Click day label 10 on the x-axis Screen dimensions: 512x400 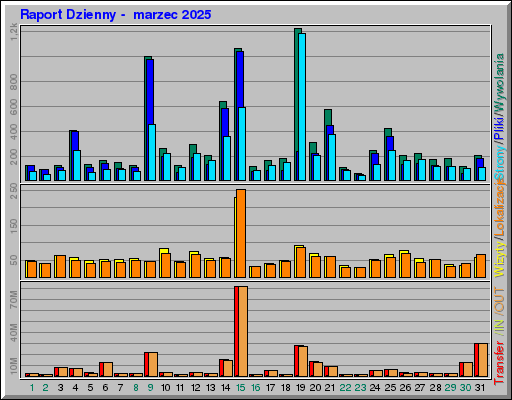(166, 388)
